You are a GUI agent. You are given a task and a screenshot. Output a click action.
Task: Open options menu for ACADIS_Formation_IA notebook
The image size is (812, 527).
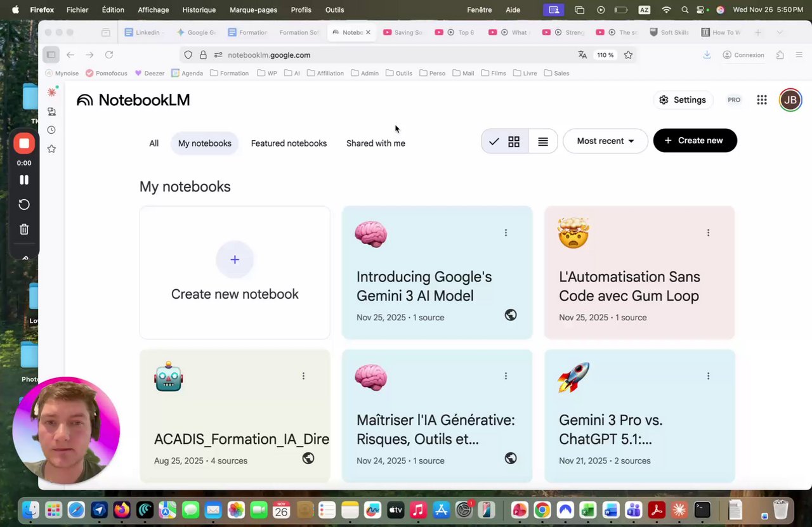[303, 376]
